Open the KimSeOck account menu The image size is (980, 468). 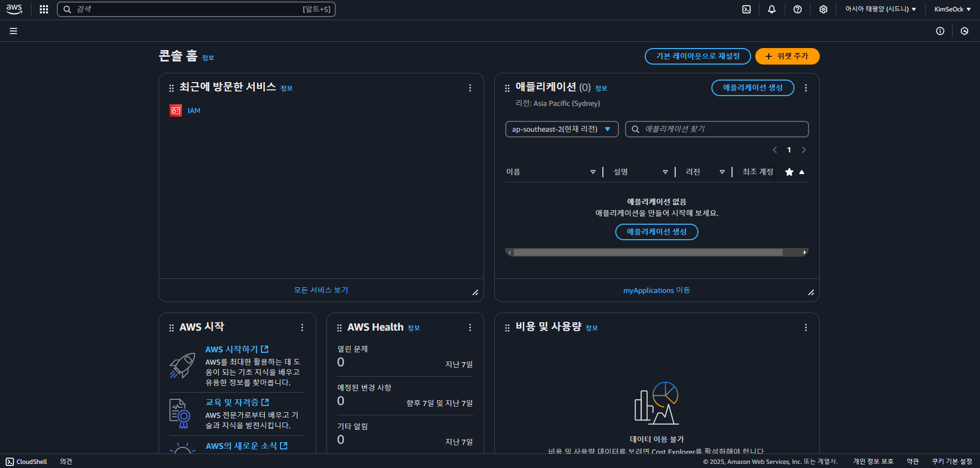tap(952, 9)
